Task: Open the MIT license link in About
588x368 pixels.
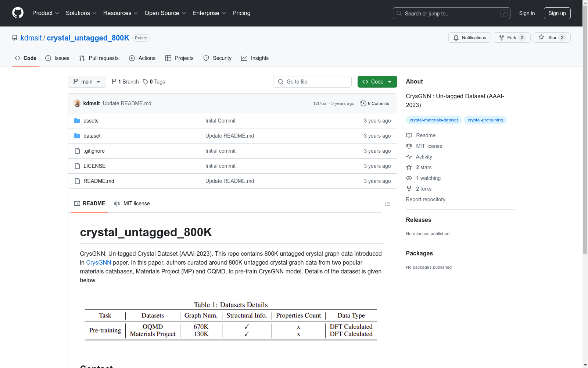Action: pyautogui.click(x=424, y=146)
